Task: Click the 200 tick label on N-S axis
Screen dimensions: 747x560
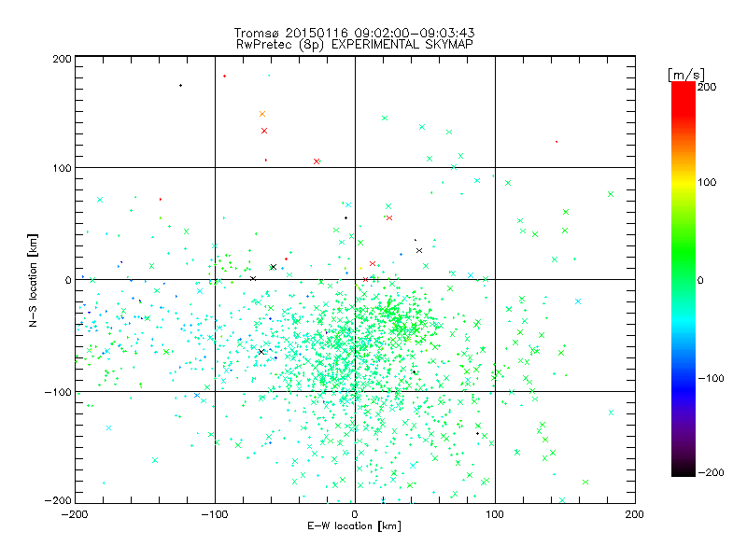Action: [62, 59]
